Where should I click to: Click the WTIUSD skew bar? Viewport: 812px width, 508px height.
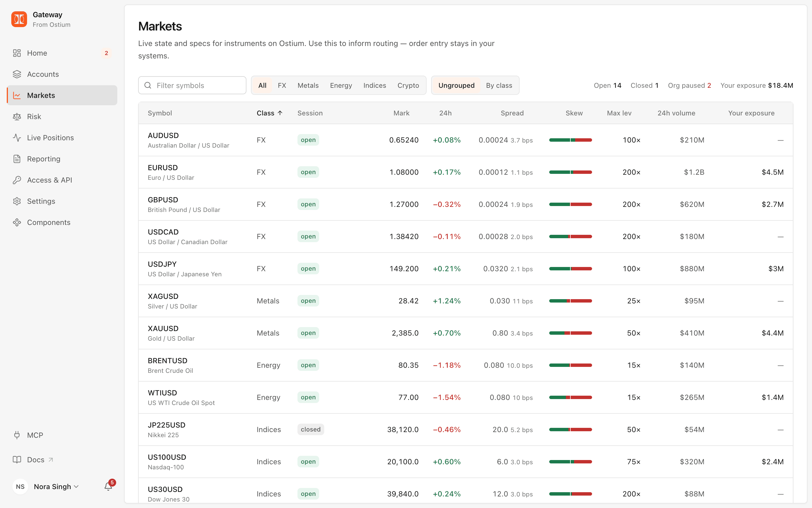tap(570, 397)
